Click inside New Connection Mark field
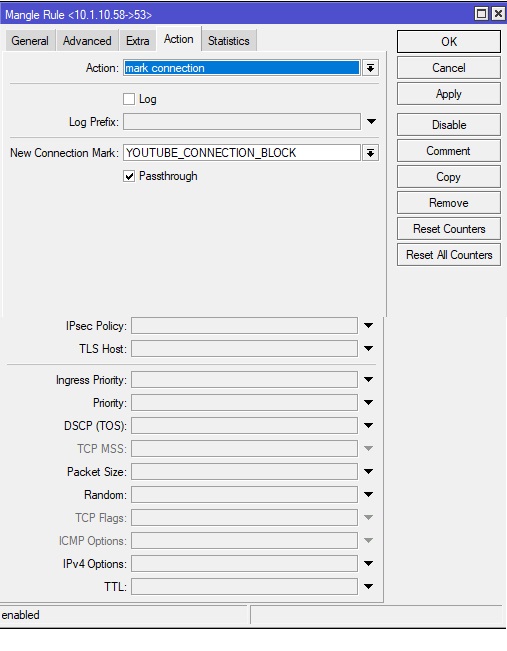 coord(242,153)
